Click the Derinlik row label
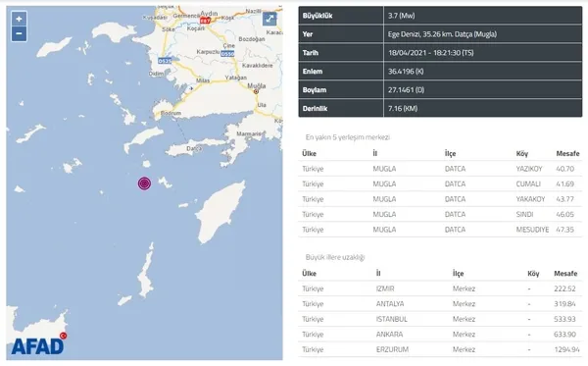588x366 pixels. (x=315, y=109)
